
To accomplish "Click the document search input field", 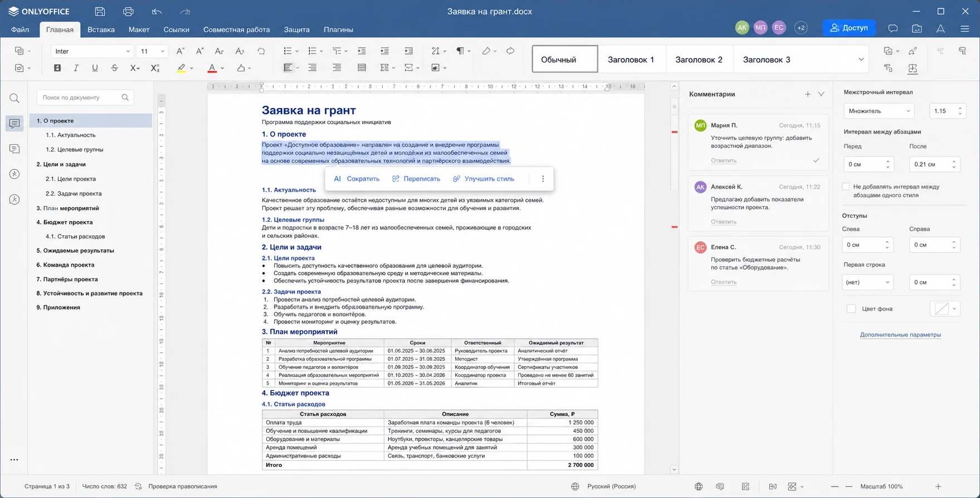I will tap(85, 97).
